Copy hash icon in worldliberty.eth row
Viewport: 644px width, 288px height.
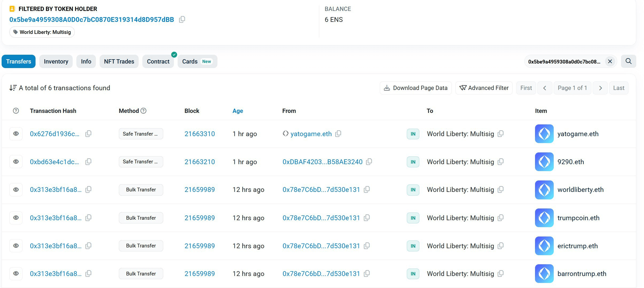click(x=88, y=190)
